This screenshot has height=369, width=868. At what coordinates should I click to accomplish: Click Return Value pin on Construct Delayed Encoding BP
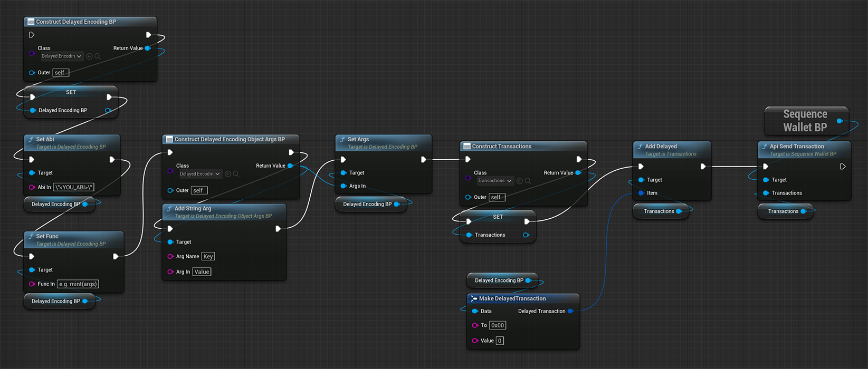[148, 48]
